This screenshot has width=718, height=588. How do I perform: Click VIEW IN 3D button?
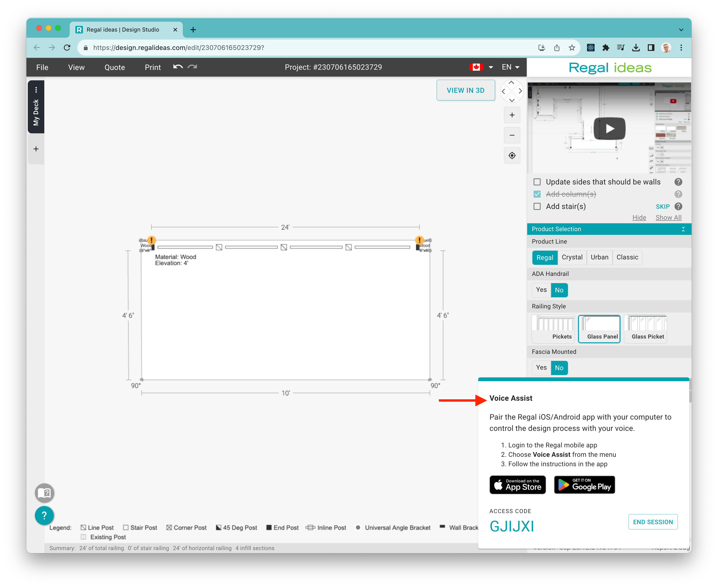click(x=465, y=90)
